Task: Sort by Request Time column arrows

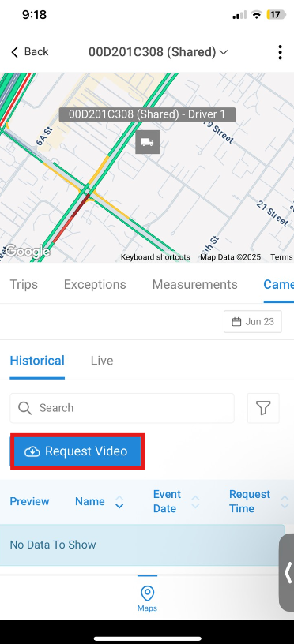Action: tap(285, 501)
